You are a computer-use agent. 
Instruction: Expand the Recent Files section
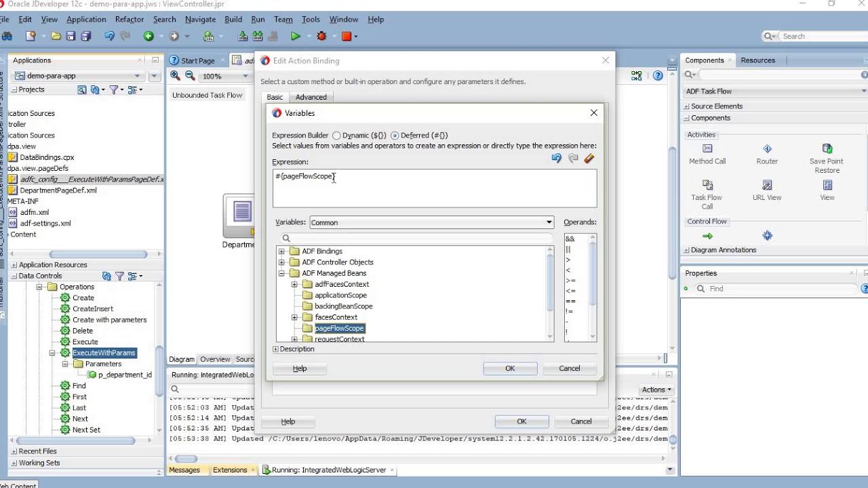click(x=14, y=451)
